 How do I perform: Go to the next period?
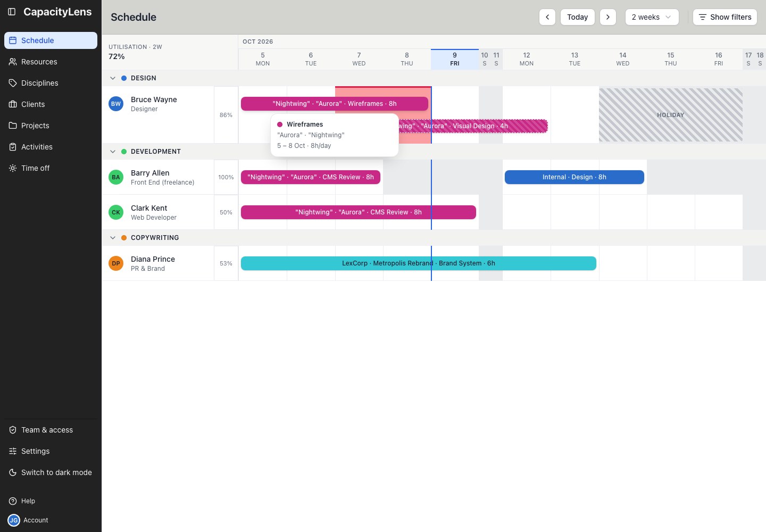click(x=608, y=17)
